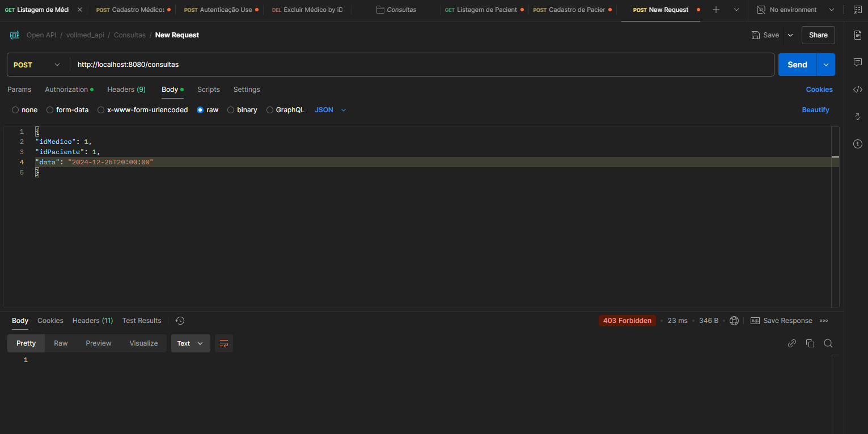Open the Consultas folder tab
The height and width of the screenshot is (434, 868).
click(x=396, y=10)
